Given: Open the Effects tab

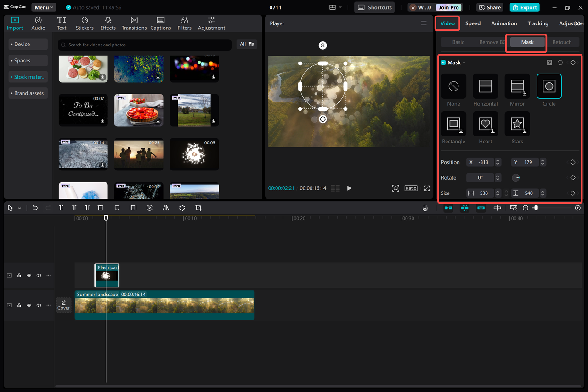Looking at the screenshot, I should [108, 23].
